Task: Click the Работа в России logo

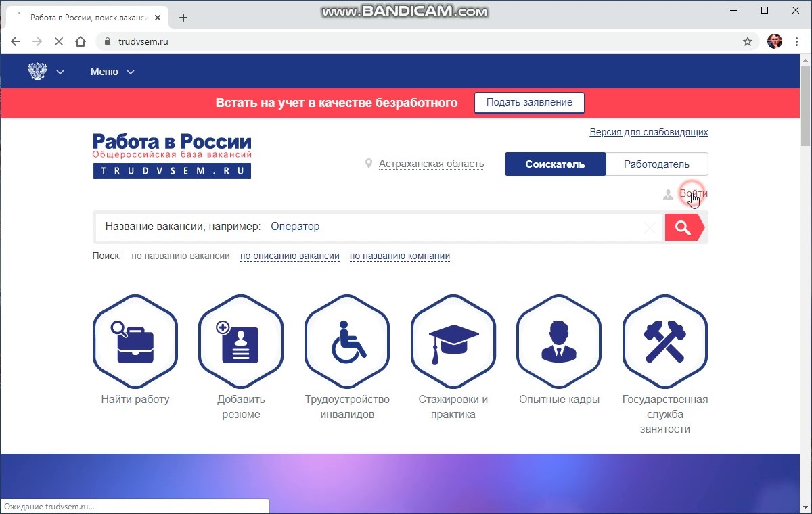Action: click(x=172, y=156)
